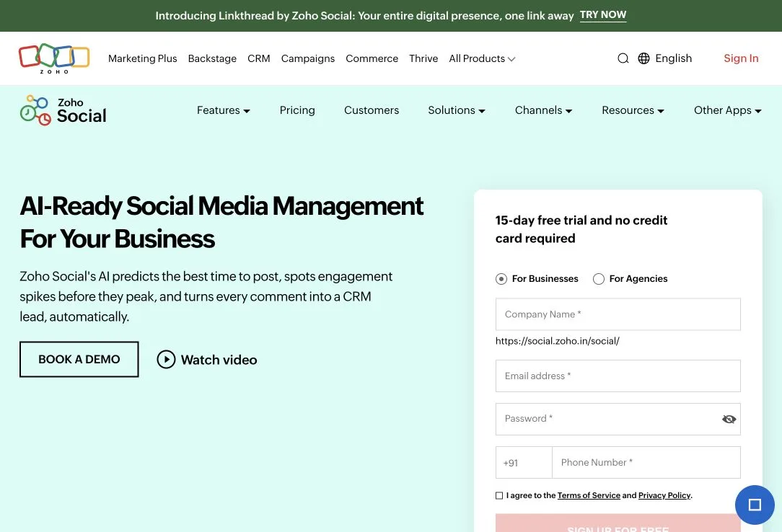Expand the Channels menu
The width and height of the screenshot is (782, 532).
[x=544, y=110]
